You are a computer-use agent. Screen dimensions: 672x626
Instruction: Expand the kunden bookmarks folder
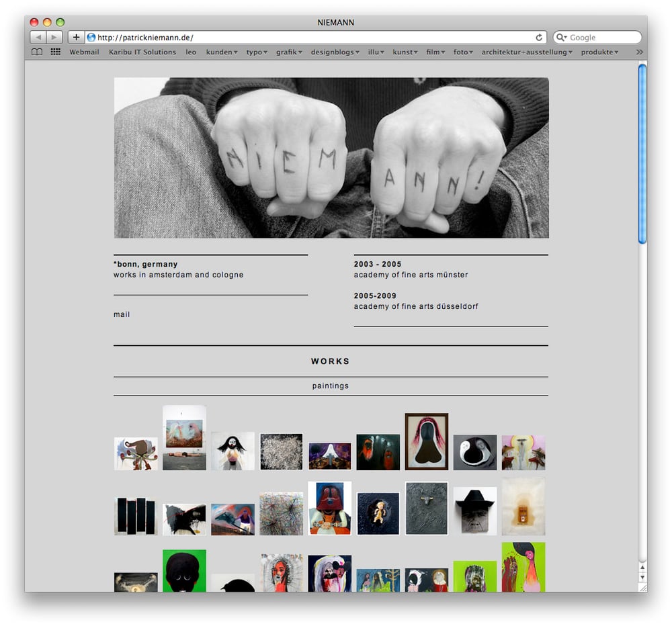[x=222, y=52]
